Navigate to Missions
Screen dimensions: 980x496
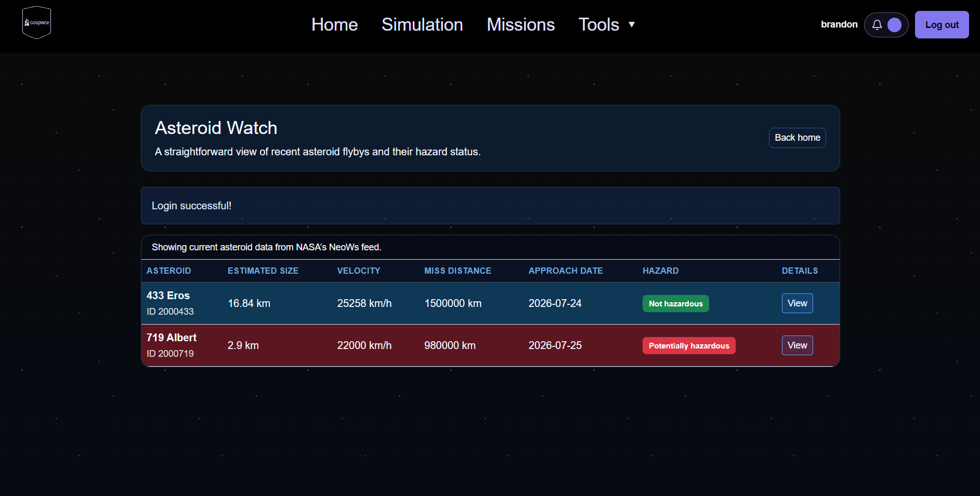(x=520, y=24)
